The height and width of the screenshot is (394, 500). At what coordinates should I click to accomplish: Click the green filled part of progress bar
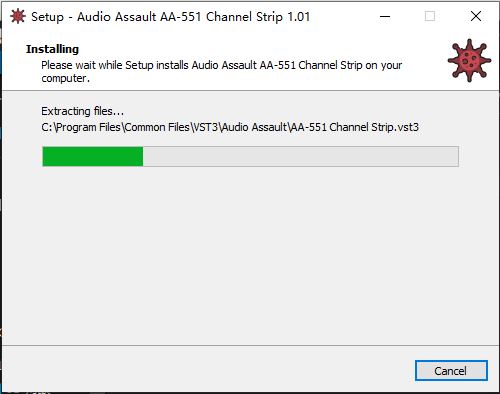click(x=93, y=156)
